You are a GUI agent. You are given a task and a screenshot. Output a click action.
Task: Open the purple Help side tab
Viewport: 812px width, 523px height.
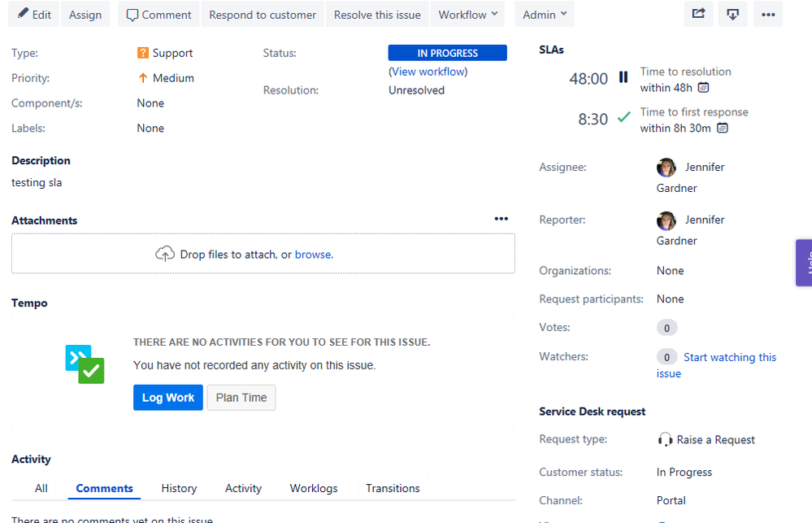pos(804,262)
